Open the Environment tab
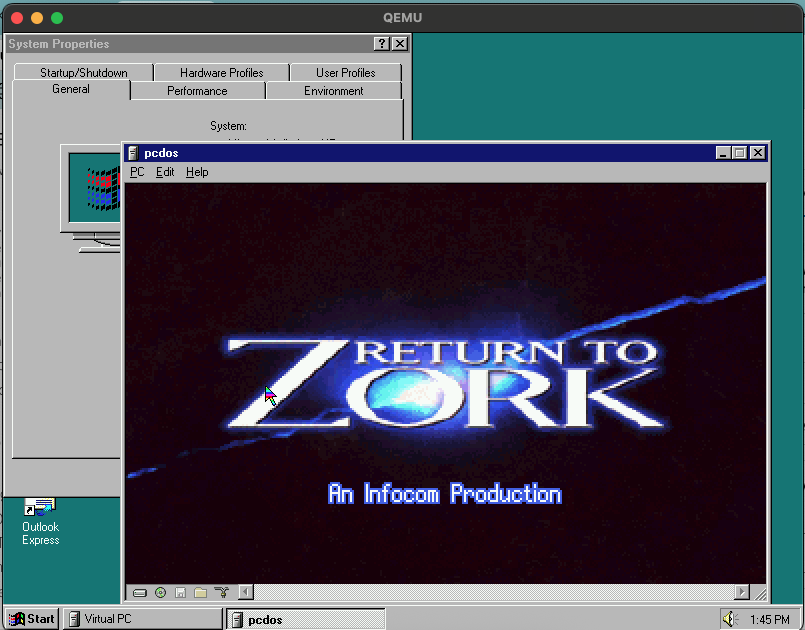The height and width of the screenshot is (630, 805). [333, 91]
